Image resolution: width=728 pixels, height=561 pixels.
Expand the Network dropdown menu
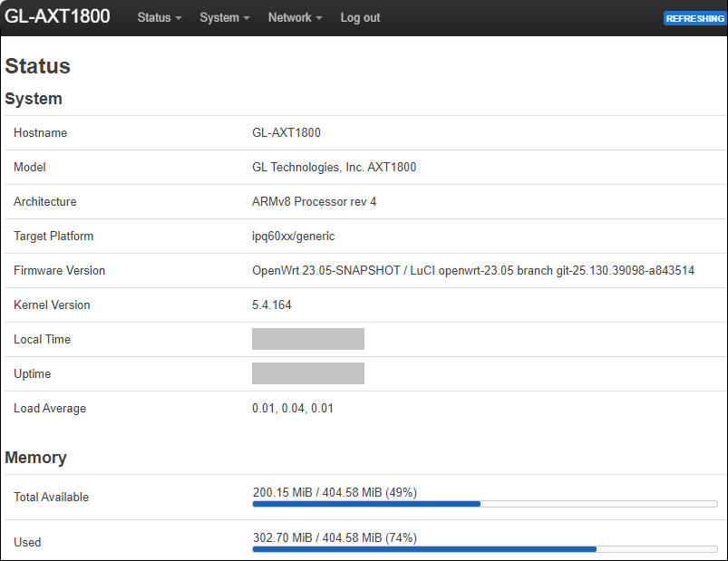click(295, 17)
